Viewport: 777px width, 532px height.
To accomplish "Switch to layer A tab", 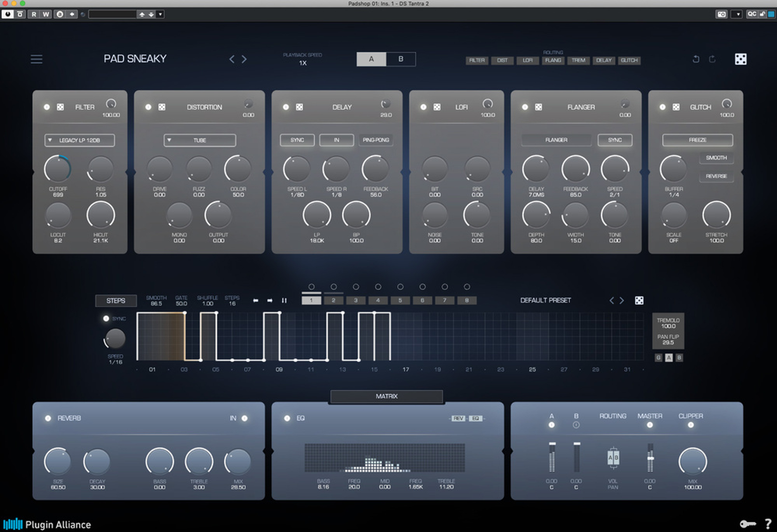I will point(371,59).
